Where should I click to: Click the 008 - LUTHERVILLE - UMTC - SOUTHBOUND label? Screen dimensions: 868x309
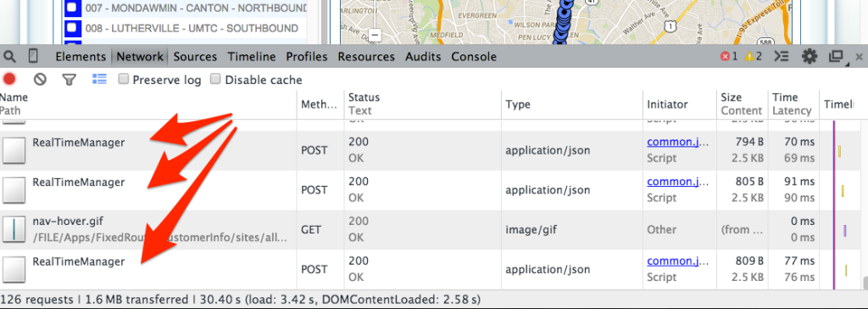pyautogui.click(x=192, y=28)
